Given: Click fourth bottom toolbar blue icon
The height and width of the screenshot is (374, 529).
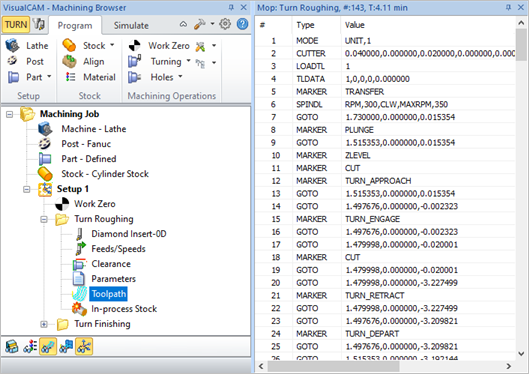Looking at the screenshot, I should (x=66, y=346).
